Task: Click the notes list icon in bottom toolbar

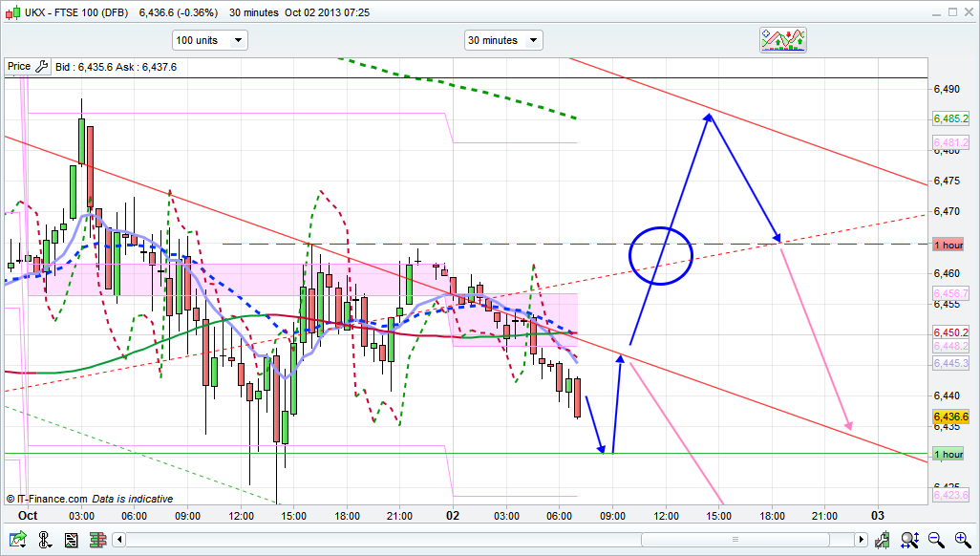Action: [71, 540]
